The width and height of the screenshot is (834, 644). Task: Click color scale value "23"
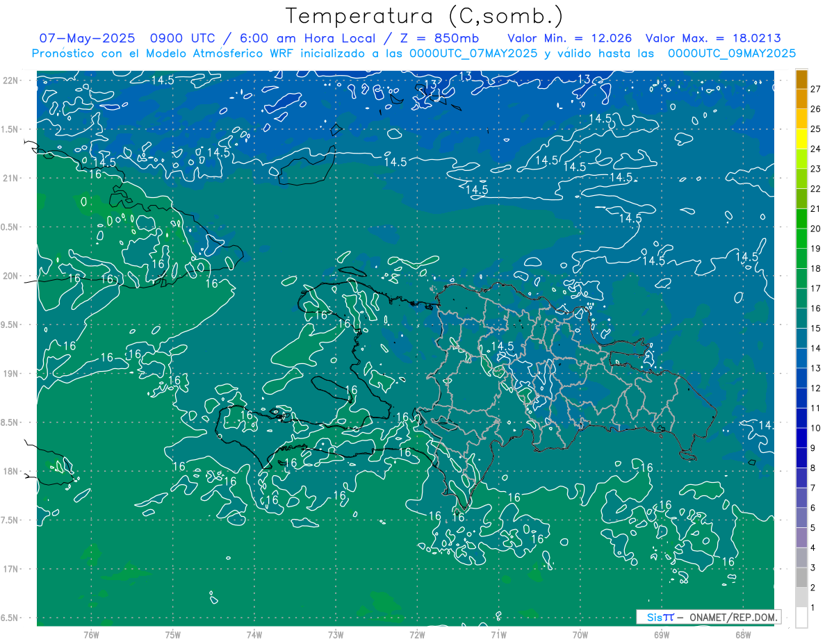(x=816, y=169)
